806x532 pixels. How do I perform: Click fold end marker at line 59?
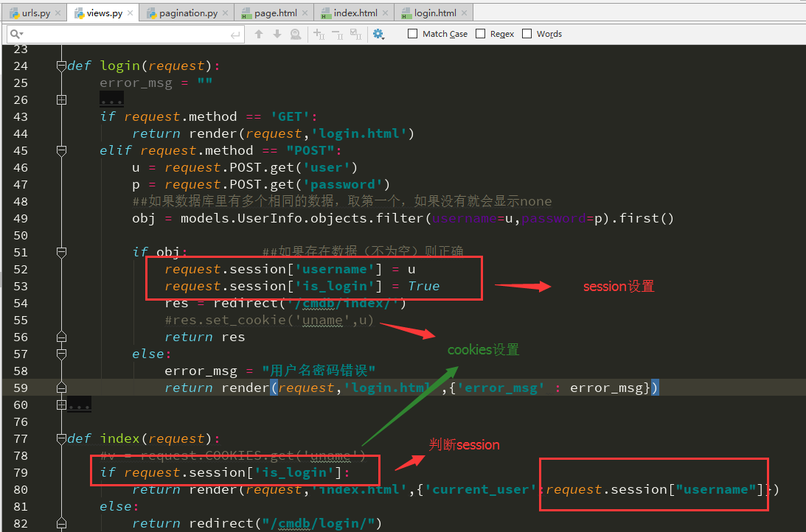(x=61, y=388)
